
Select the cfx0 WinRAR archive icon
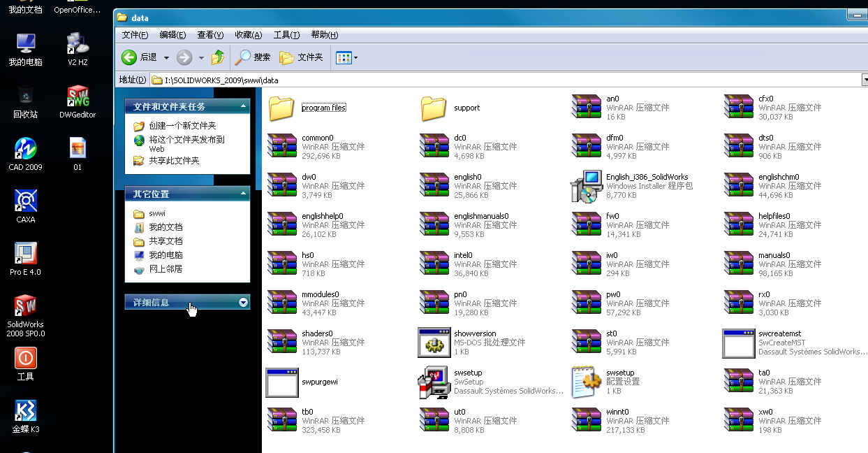[739, 108]
